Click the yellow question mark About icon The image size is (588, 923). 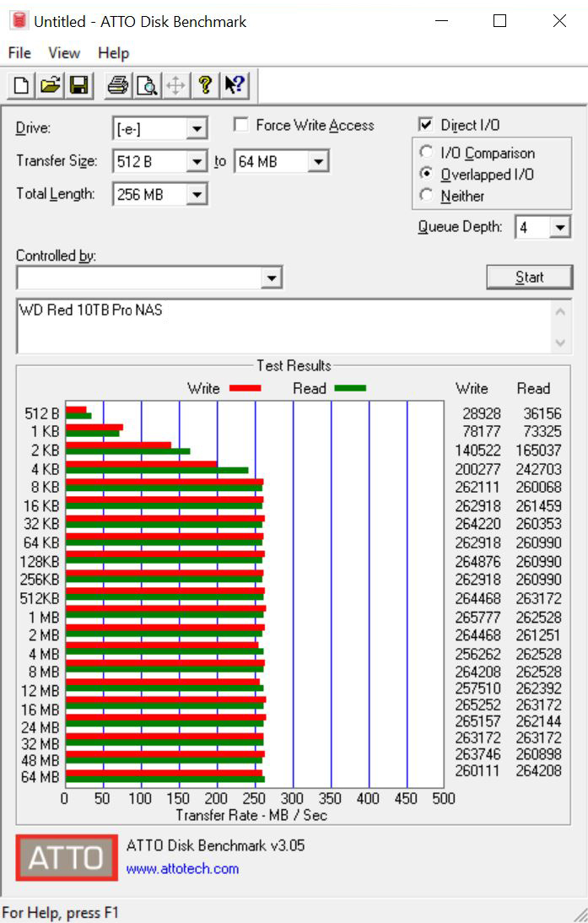pyautogui.click(x=205, y=86)
